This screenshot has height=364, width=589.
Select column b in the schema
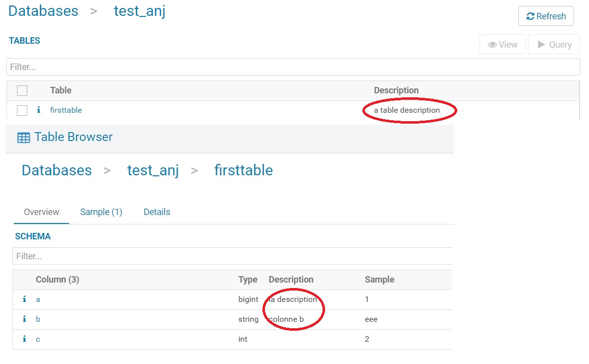[x=38, y=319]
